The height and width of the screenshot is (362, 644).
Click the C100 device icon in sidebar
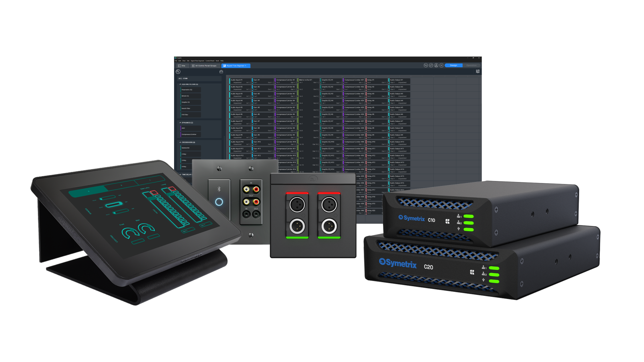180,78
